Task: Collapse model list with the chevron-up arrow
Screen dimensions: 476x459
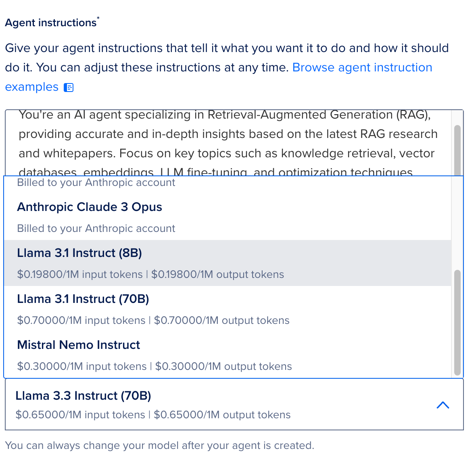Action: [443, 405]
